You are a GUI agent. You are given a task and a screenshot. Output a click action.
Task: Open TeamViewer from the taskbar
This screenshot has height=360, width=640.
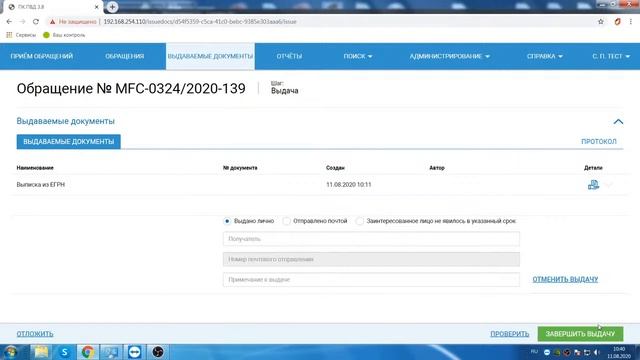[x=134, y=352]
